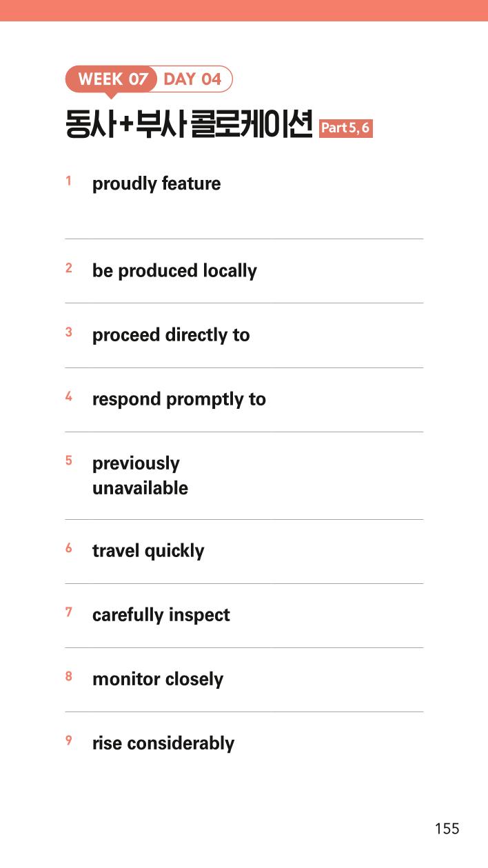Select phrase 'proceed directly to'
The height and width of the screenshot is (868, 488).
tap(171, 334)
